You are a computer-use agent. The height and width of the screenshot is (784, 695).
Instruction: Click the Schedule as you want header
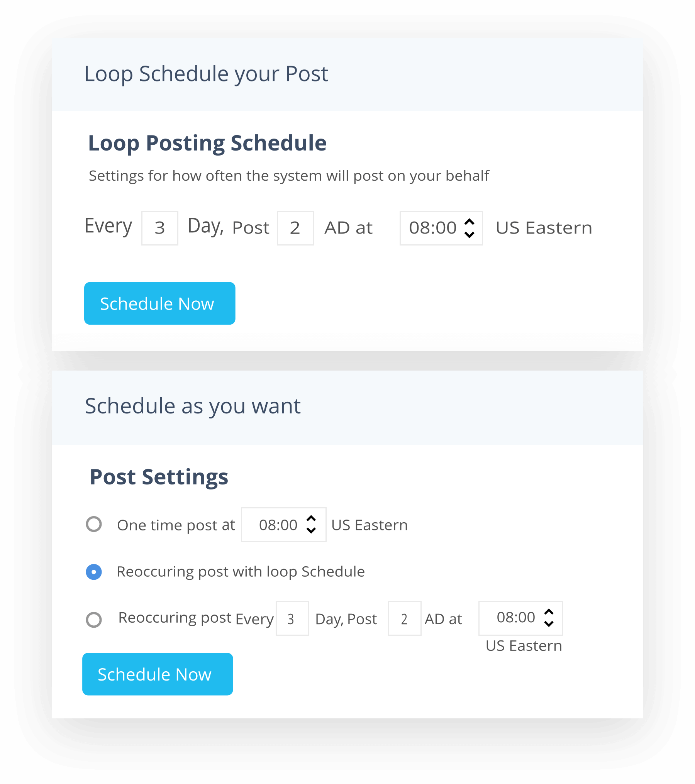(x=193, y=406)
